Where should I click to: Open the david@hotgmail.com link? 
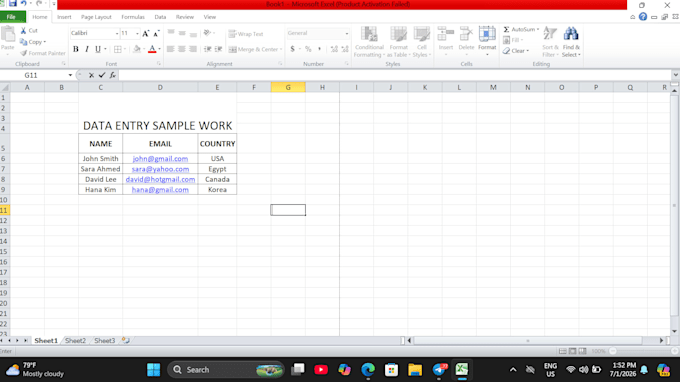pyautogui.click(x=160, y=180)
